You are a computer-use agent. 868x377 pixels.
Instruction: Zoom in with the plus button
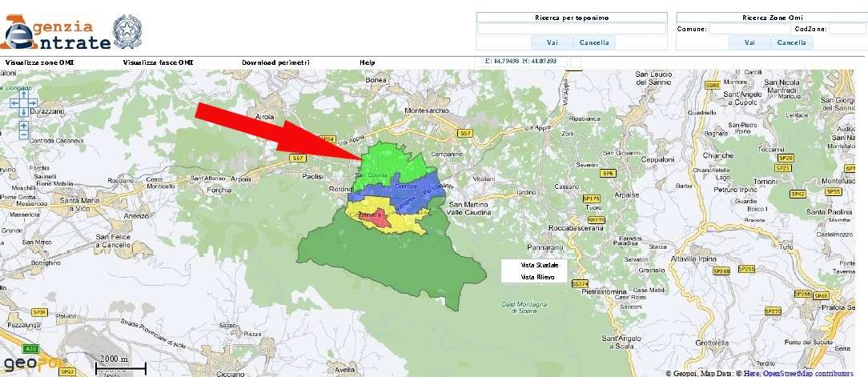point(23,125)
